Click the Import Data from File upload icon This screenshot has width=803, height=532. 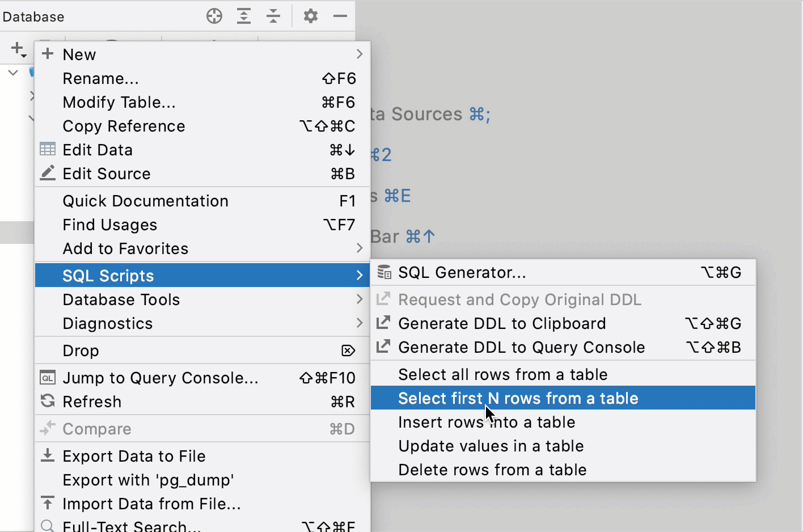[x=48, y=504]
